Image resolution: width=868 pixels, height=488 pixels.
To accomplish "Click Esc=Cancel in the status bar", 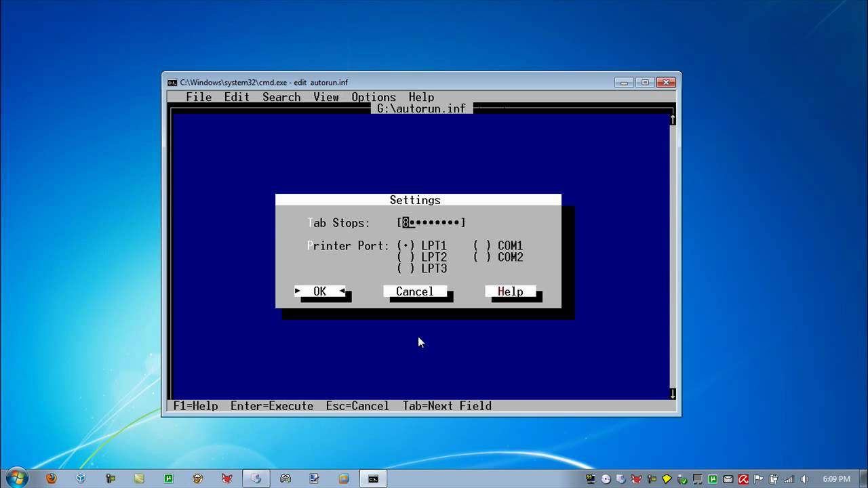I will (357, 406).
